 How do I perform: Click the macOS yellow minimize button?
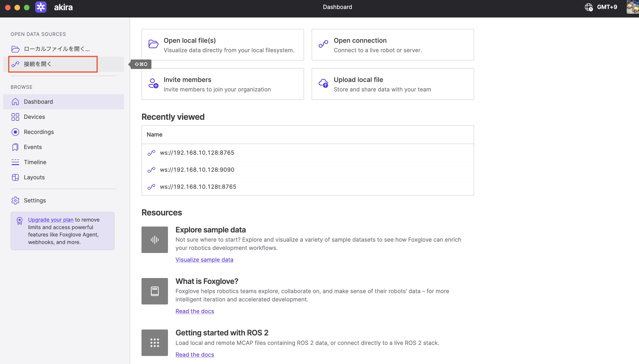(17, 8)
